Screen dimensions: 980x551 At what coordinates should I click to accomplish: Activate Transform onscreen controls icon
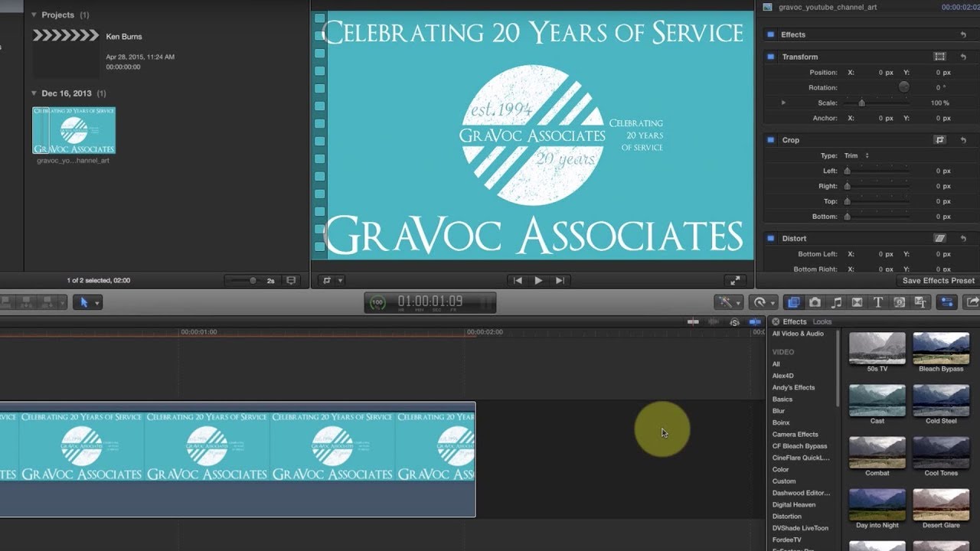[940, 57]
